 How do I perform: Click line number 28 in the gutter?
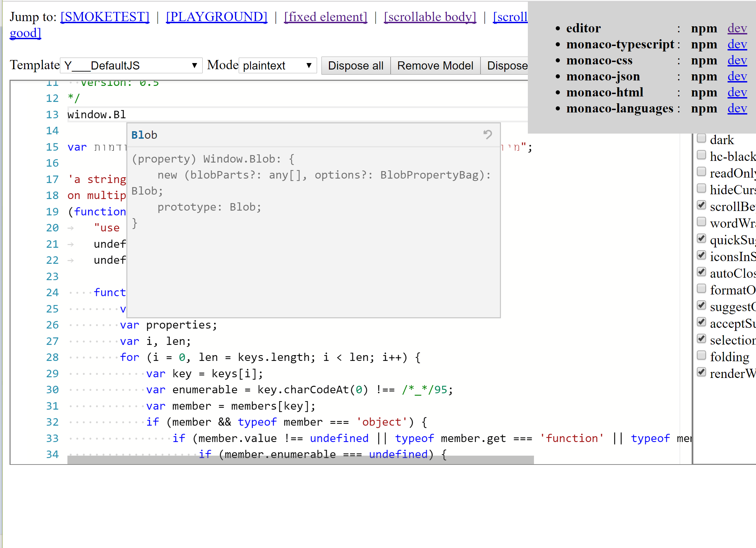pos(52,357)
